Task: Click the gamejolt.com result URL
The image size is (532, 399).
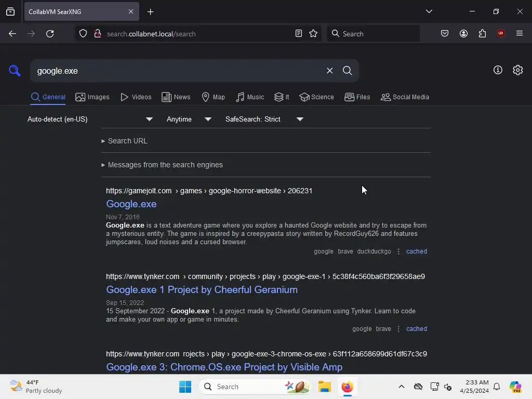Action: [209, 191]
